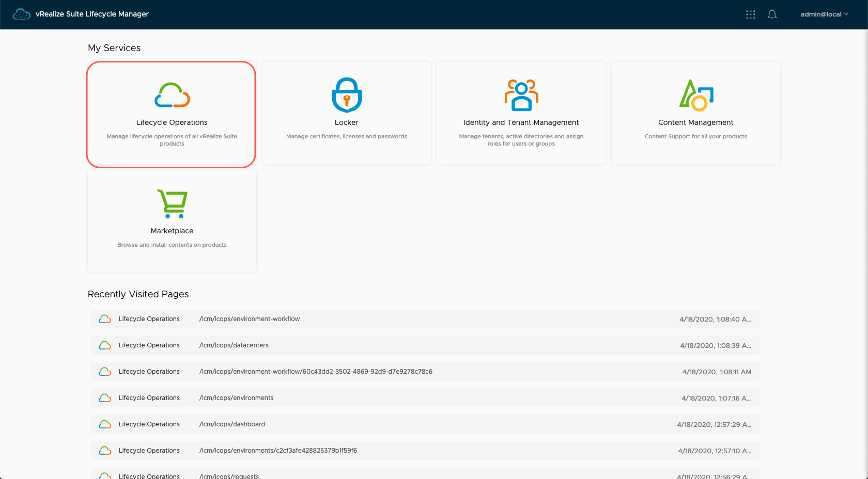
Task: Go to recent /lcm/lcops/dashboard entry
Action: (x=232, y=424)
